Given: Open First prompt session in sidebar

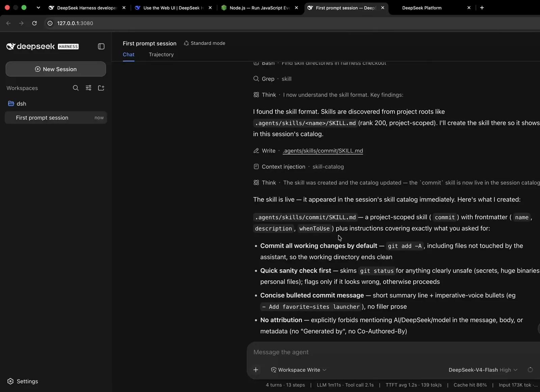Looking at the screenshot, I should click(x=56, y=118).
